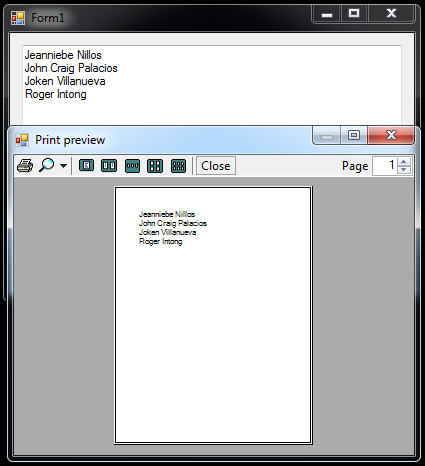Open the zoom level dropdown arrow
Image resolution: width=425 pixels, height=466 pixels.
(63, 165)
